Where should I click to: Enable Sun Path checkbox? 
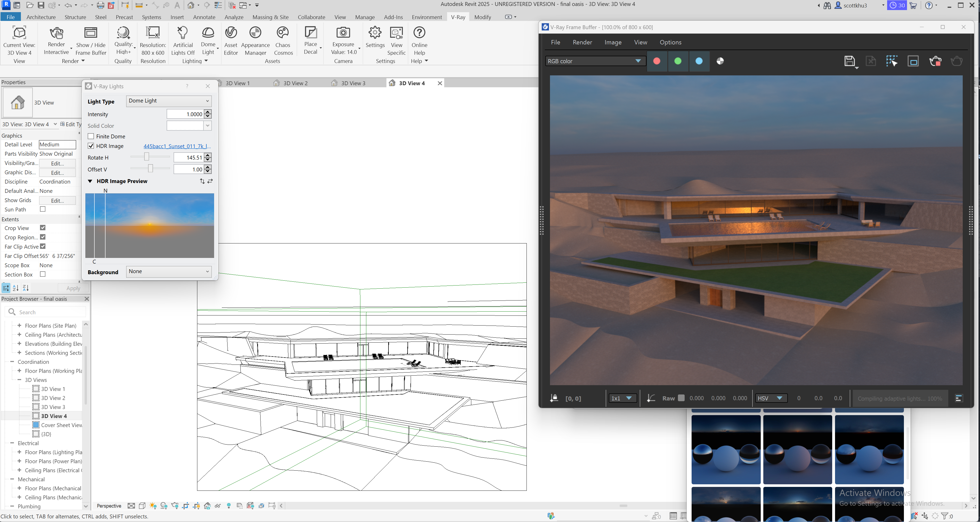43,209
